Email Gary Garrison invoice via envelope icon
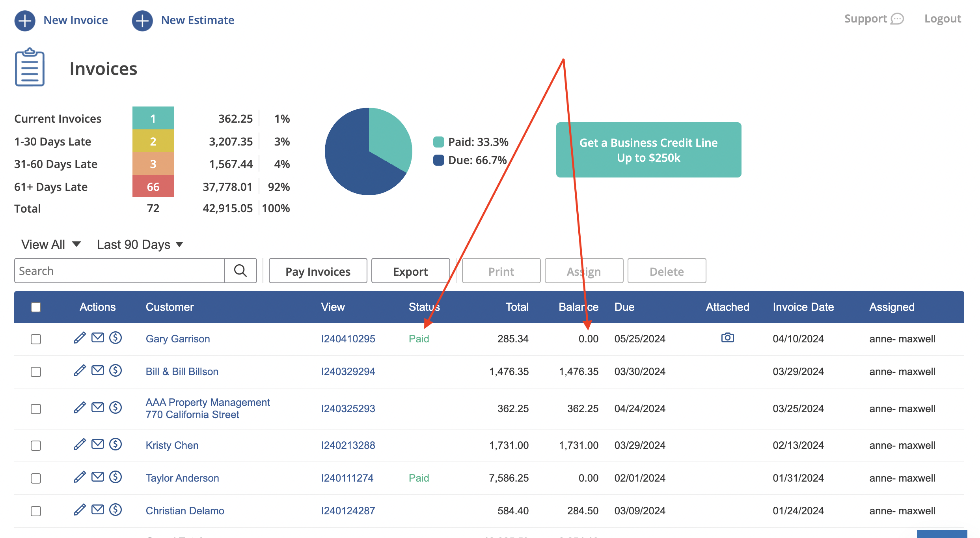This screenshot has height=538, width=980. [x=98, y=338]
